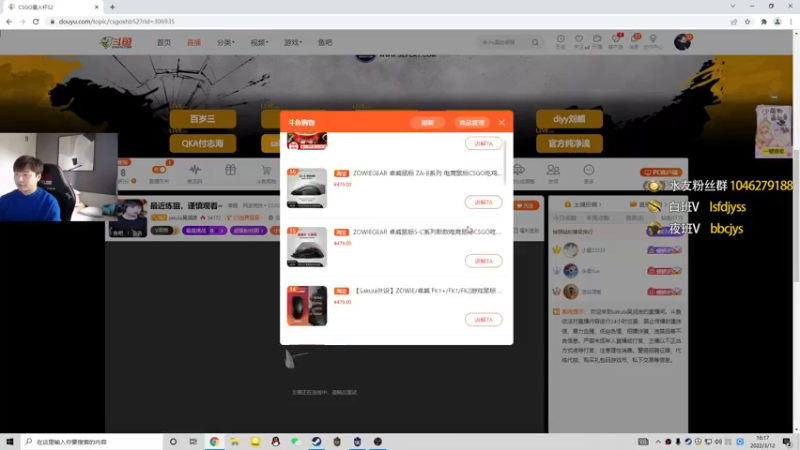Open the 官方纯净流 stream button
The width and height of the screenshot is (800, 450).
pos(569,143)
